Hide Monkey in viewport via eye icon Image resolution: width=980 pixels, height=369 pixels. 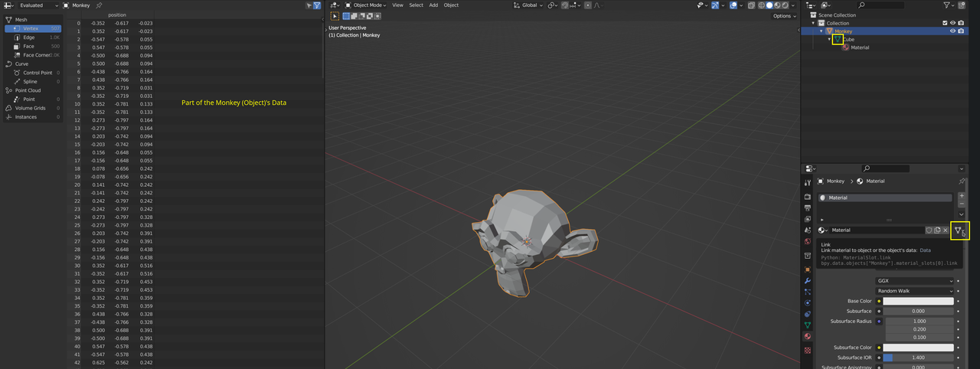click(953, 31)
